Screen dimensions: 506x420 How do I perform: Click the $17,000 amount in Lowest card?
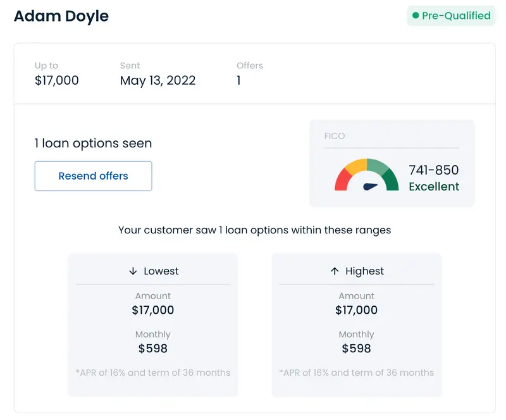click(x=153, y=310)
